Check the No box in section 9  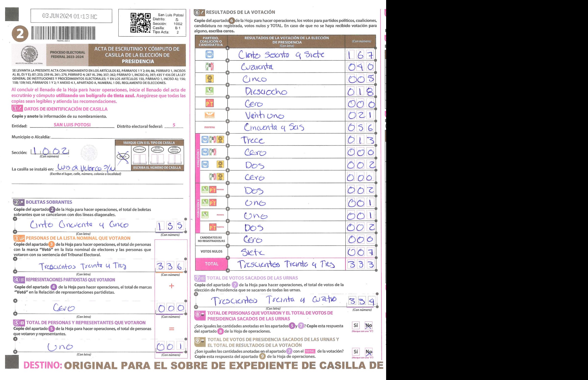click(368, 352)
